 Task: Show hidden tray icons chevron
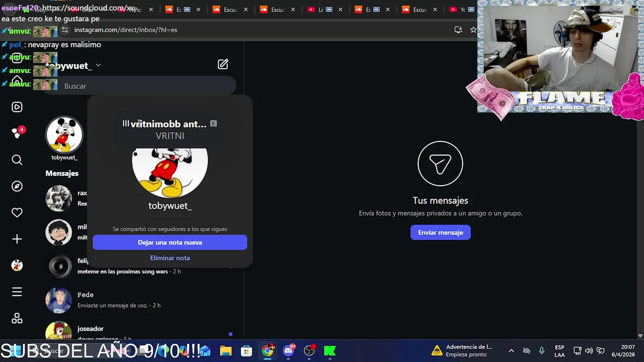[511, 350]
